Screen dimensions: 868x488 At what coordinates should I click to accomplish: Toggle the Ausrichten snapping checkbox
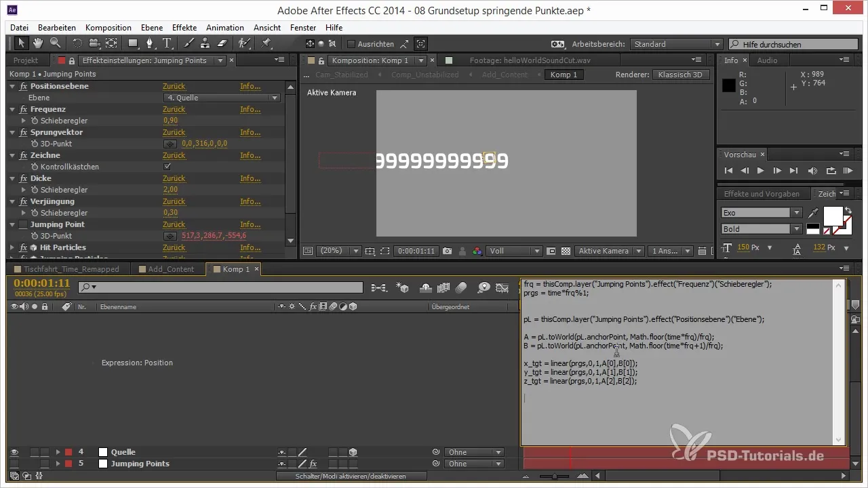[x=351, y=44]
